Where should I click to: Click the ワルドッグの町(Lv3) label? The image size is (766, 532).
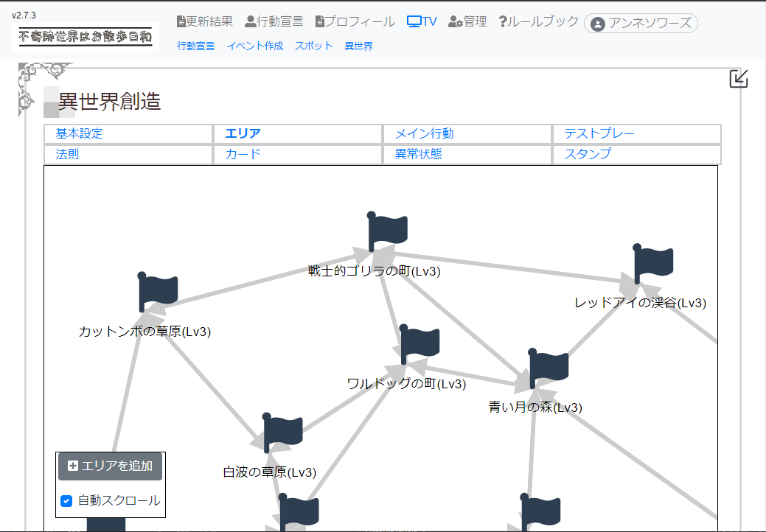click(406, 384)
